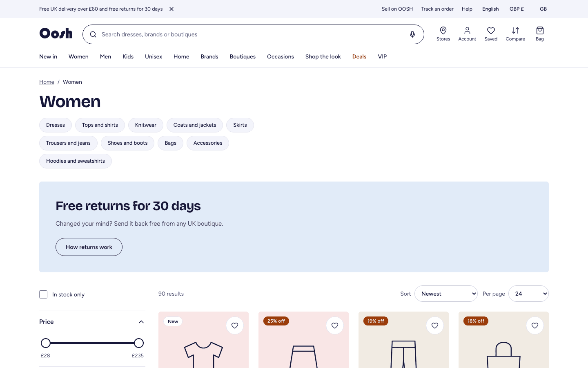The width and height of the screenshot is (588, 368).
Task: Click the 90 results text
Action: tap(171, 294)
